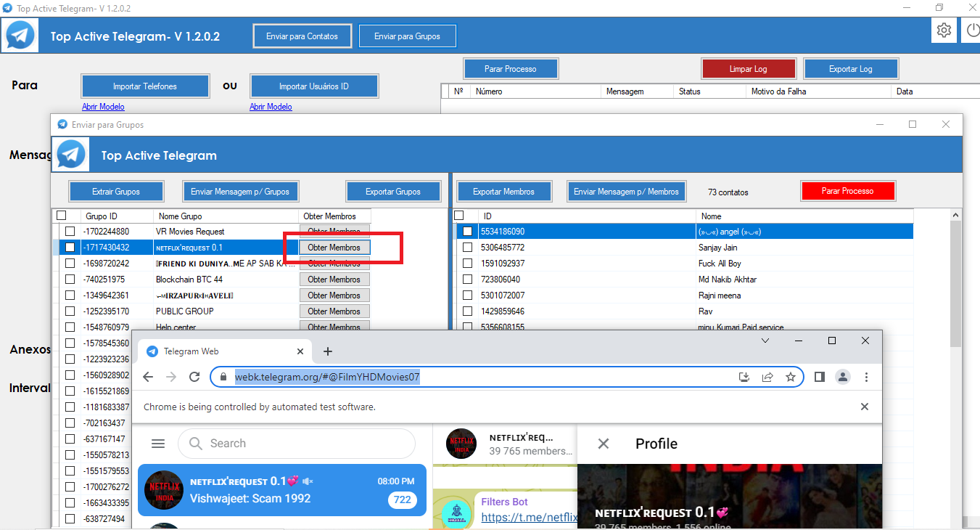Click the Telegram Web search field
This screenshot has height=530, width=980.
tap(297, 444)
